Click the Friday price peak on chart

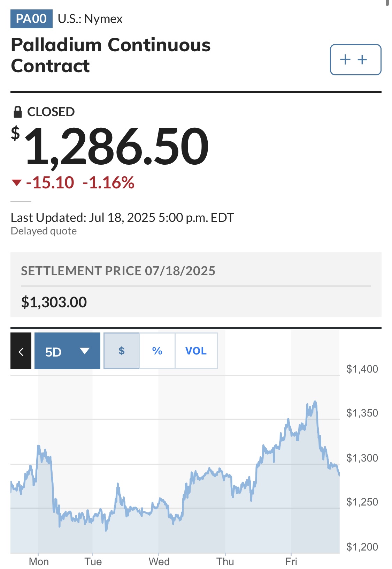pos(315,402)
